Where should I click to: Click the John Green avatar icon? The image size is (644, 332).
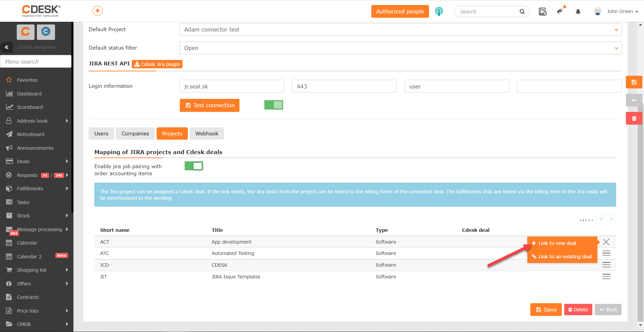point(597,11)
